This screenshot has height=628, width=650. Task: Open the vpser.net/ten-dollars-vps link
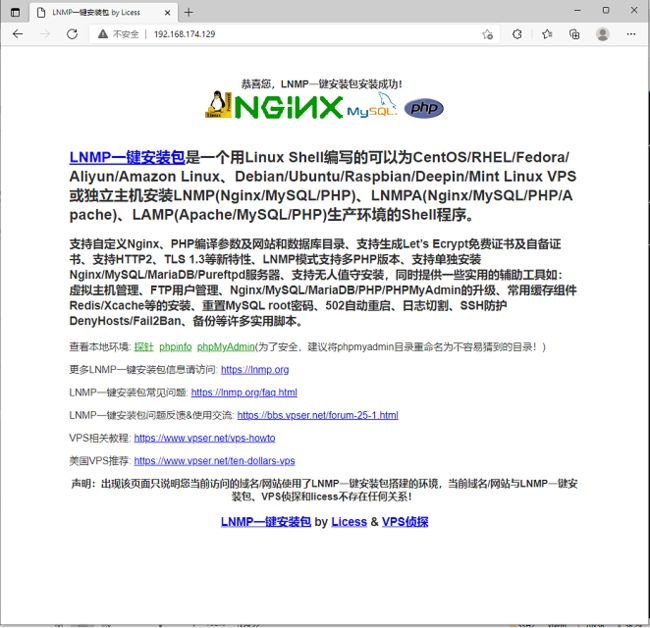(214, 461)
